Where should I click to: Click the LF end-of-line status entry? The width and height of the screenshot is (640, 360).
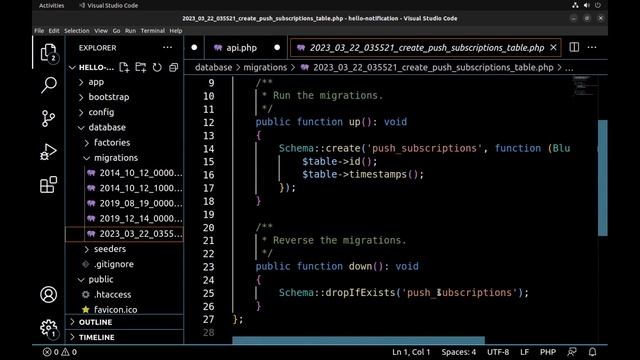[x=524, y=352]
